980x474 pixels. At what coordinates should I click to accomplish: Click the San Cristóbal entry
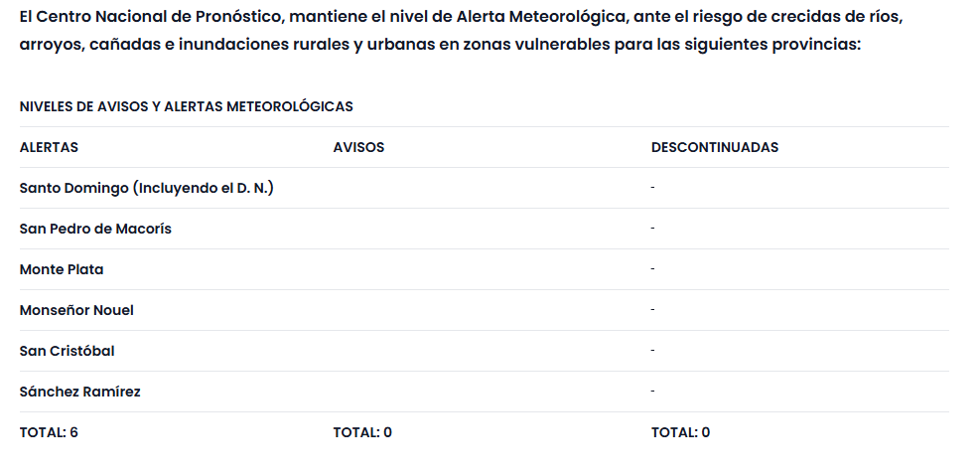coord(68,351)
